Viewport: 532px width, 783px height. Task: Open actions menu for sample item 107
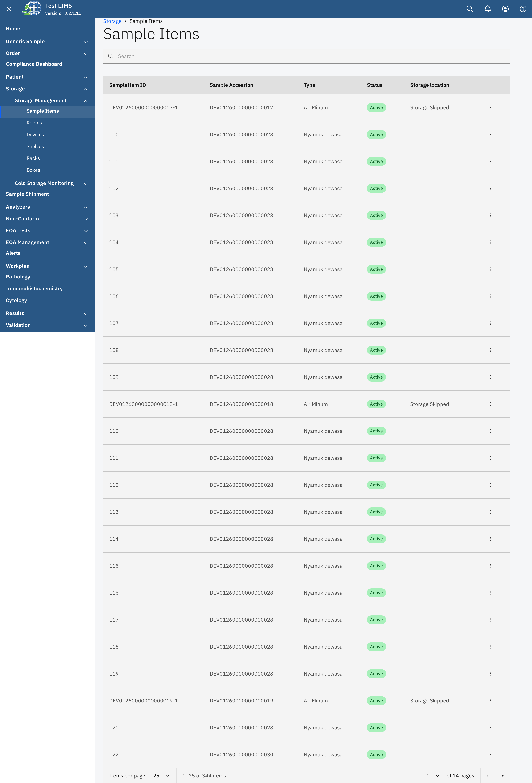tap(490, 323)
